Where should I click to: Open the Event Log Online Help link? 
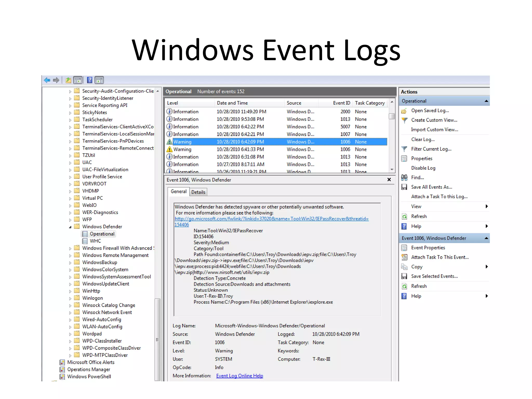click(240, 376)
